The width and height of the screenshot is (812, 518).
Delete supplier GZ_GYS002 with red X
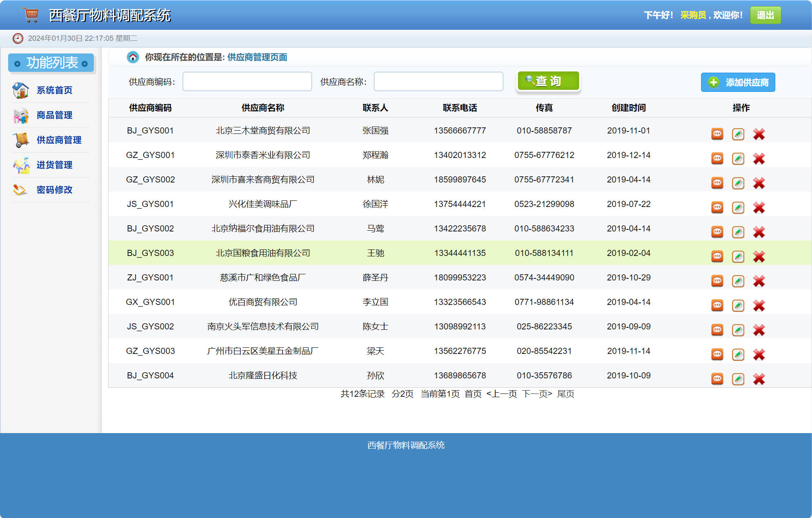(759, 183)
